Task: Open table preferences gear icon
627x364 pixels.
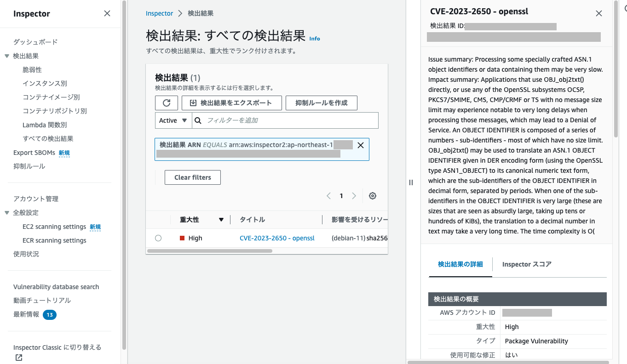Action: click(x=373, y=196)
